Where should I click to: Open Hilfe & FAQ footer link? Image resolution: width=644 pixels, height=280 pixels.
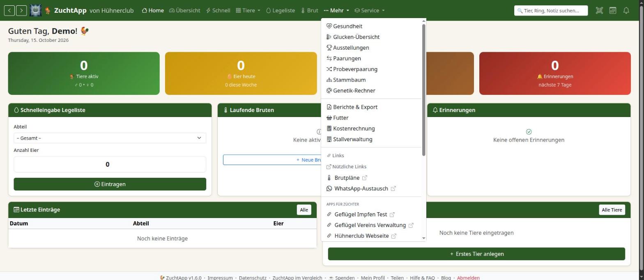pyautogui.click(x=422, y=278)
